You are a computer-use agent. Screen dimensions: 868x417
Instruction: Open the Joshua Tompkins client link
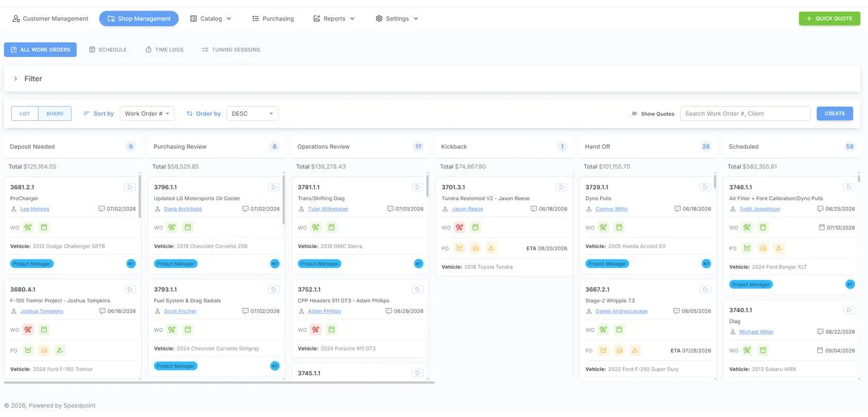(42, 311)
